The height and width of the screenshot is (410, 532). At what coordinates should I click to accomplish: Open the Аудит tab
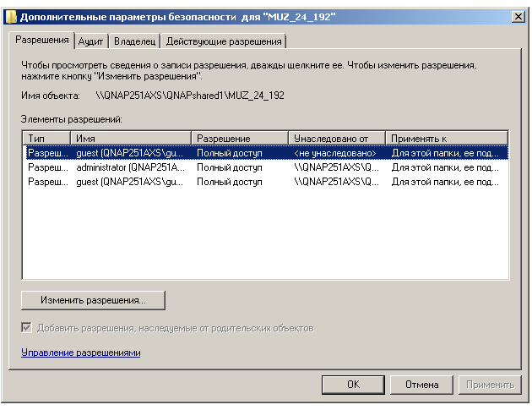coord(90,41)
